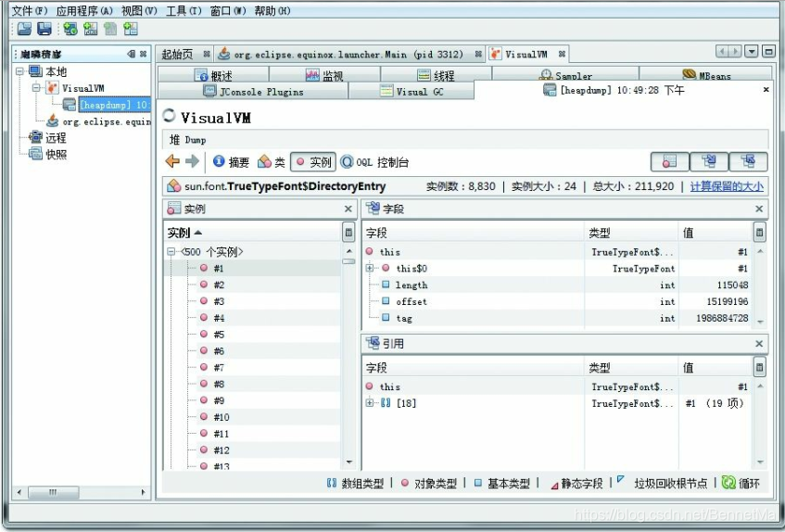The image size is (785, 532).
Task: Click the first toolbar icon under the File menu
Action: [x=24, y=29]
